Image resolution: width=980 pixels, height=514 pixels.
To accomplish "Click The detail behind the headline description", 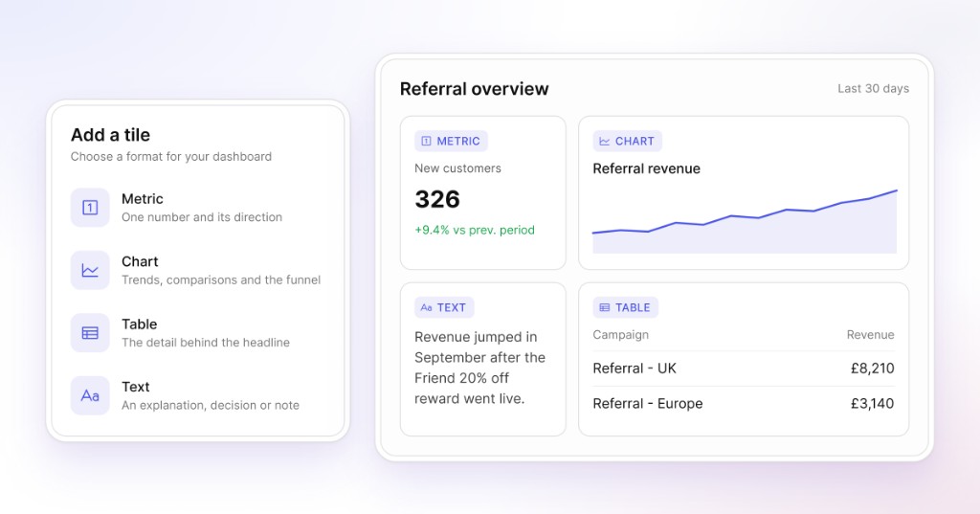I will [206, 342].
